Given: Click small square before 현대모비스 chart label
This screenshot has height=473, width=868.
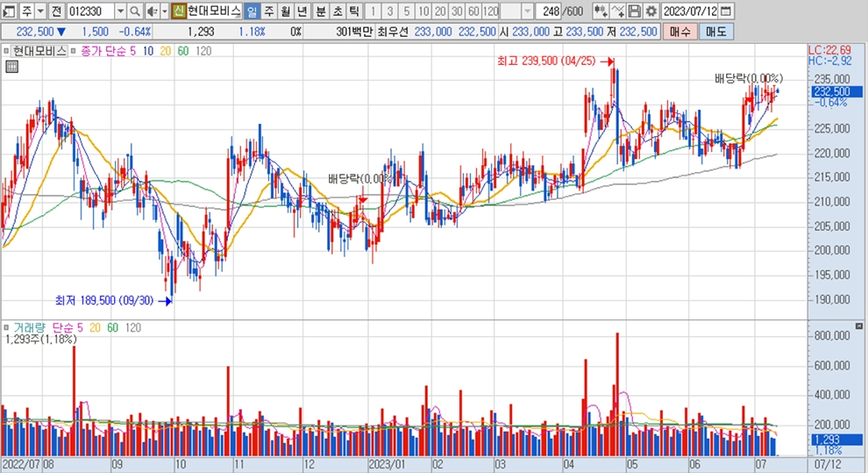Looking at the screenshot, I should [6, 51].
